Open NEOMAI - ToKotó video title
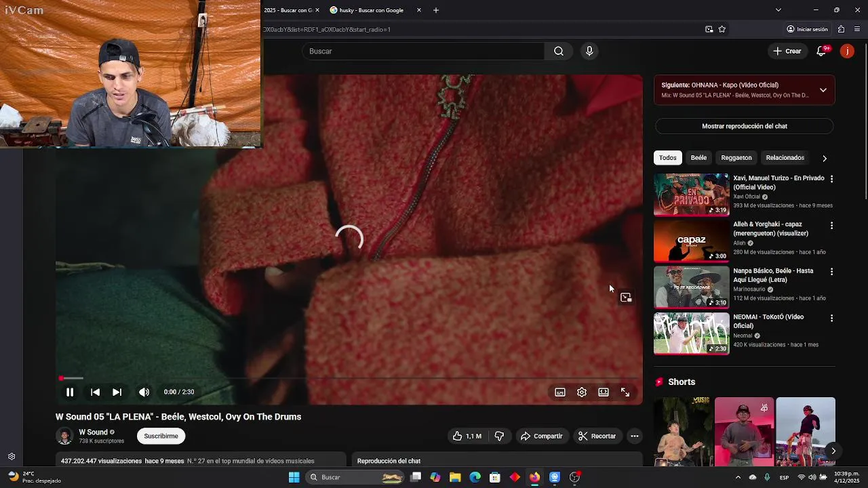Screen dimensions: 868x488 click(x=768, y=321)
